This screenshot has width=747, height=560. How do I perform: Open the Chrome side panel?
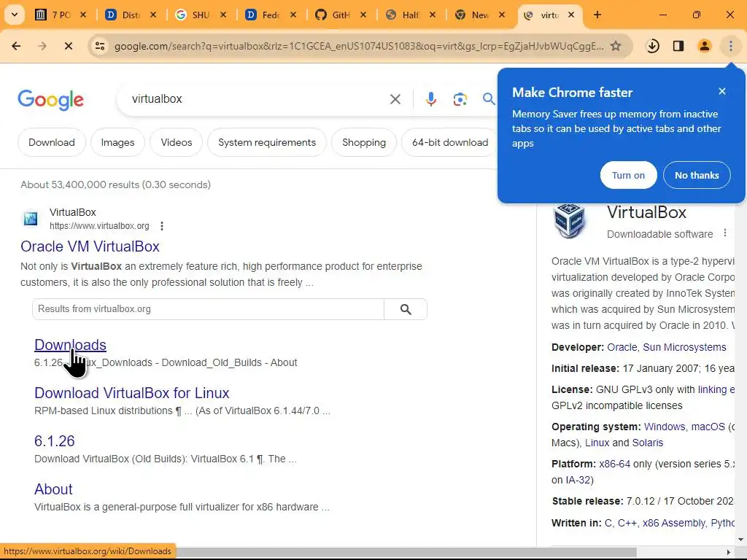tap(678, 46)
